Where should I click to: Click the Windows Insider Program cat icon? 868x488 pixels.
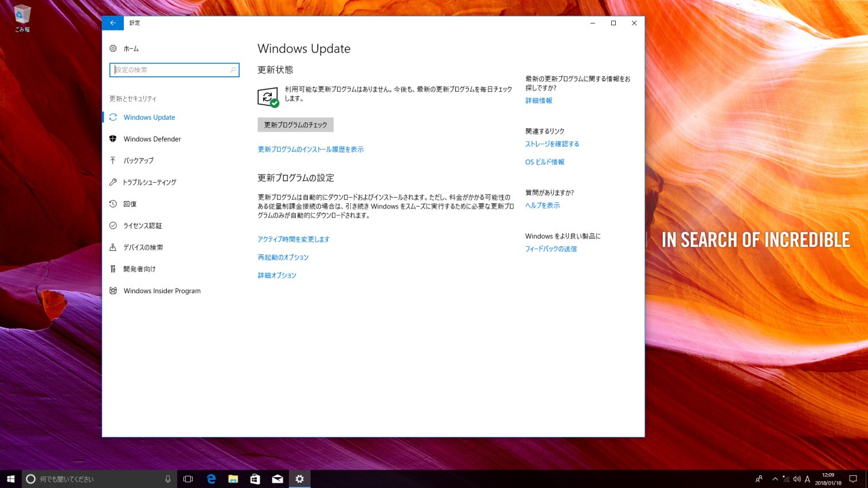pos(113,291)
